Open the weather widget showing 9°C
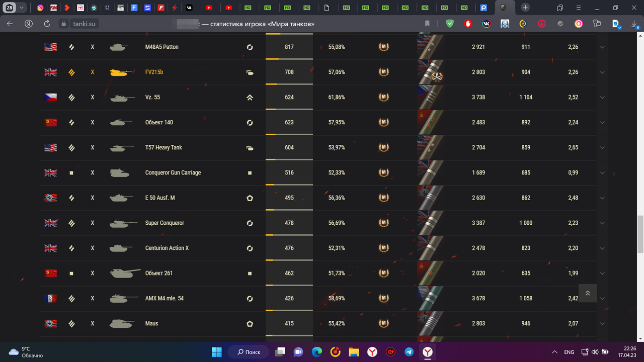Image resolution: width=644 pixels, height=362 pixels. (x=26, y=352)
